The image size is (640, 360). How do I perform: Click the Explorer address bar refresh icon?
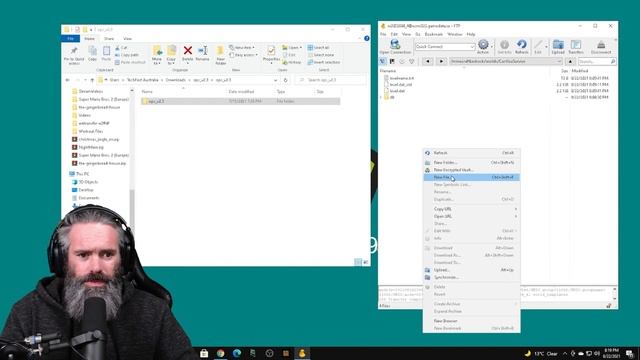coord(285,80)
